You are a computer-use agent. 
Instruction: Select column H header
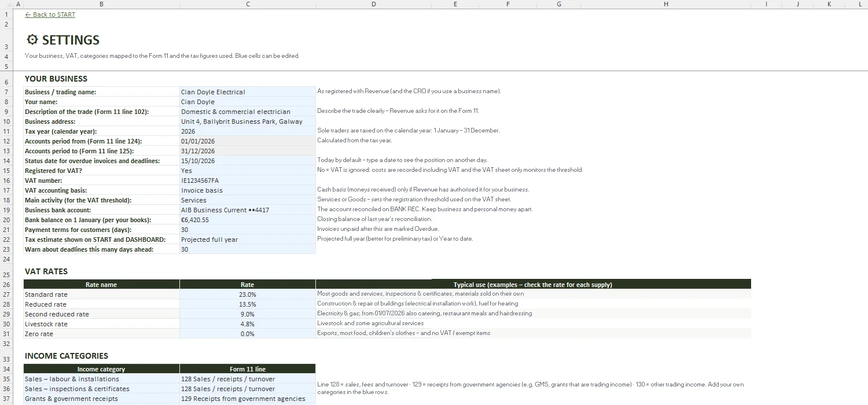point(666,4)
